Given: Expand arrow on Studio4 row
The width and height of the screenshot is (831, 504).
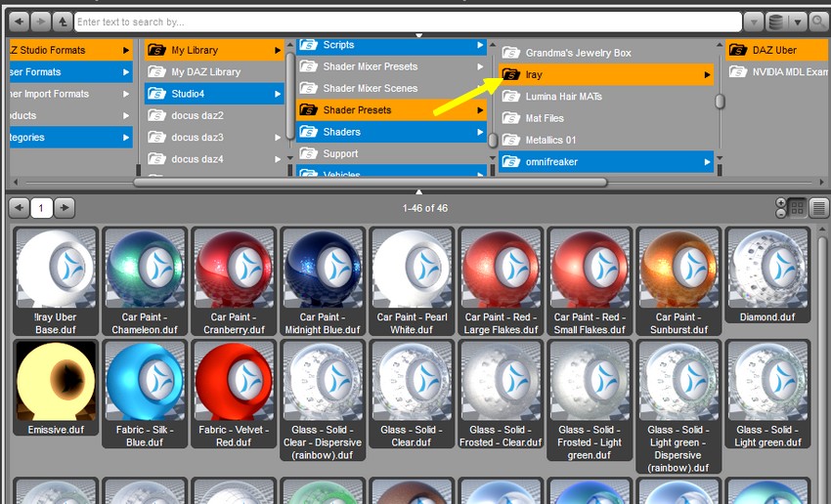Looking at the screenshot, I should coord(278,94).
